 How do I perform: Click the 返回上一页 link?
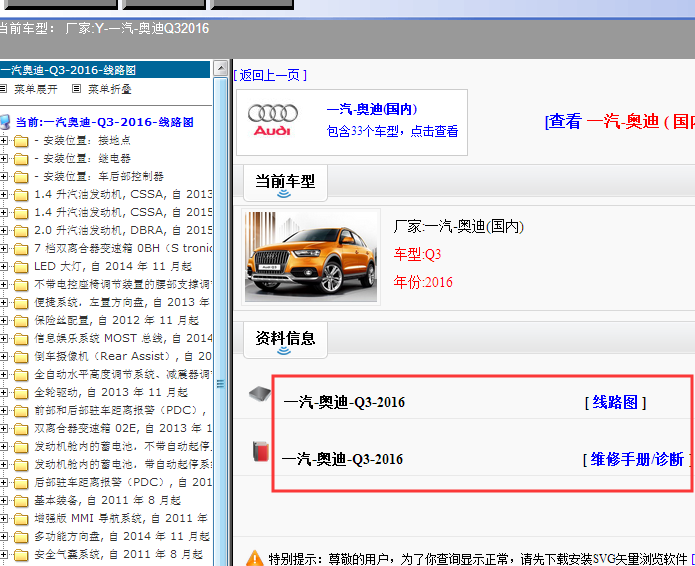point(270,75)
